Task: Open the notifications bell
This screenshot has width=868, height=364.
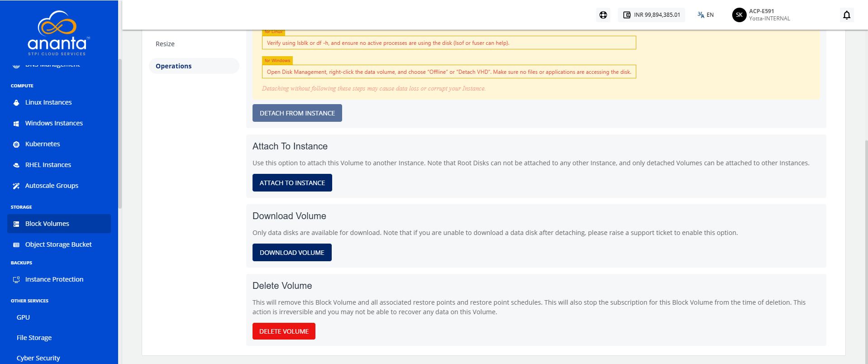Action: 847,15
